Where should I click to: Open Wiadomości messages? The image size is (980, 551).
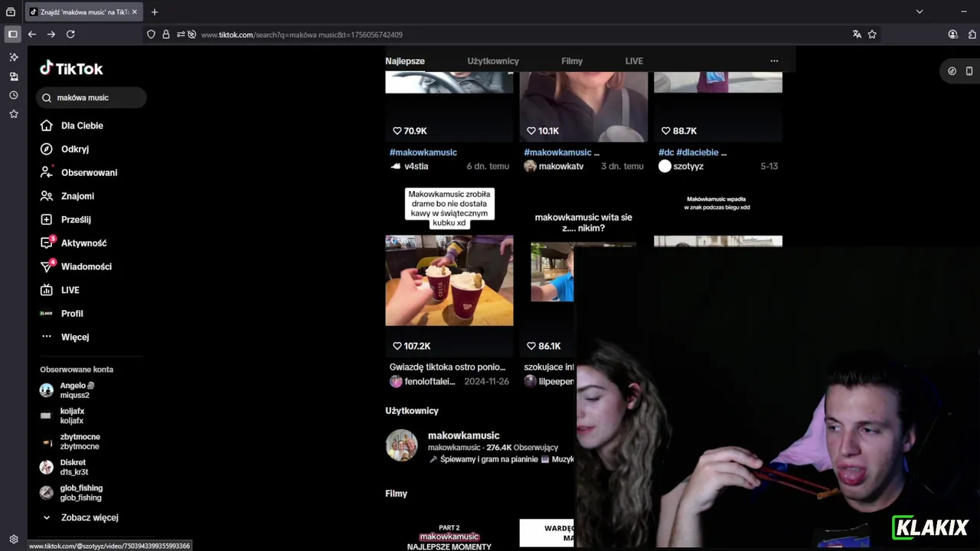76,266
